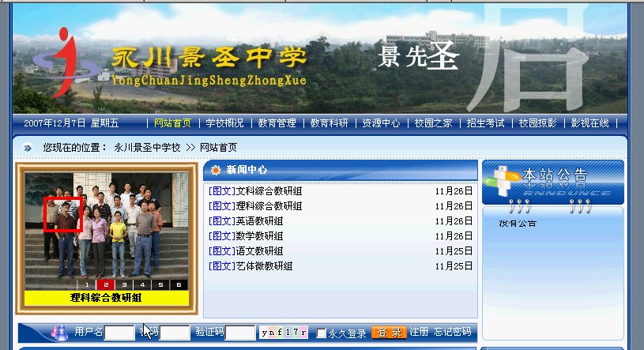Enable the 永久登录 checkbox
The width and height of the screenshot is (644, 350).
[322, 333]
